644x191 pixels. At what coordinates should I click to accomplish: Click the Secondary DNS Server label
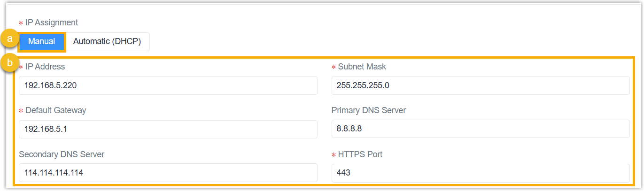(62, 154)
